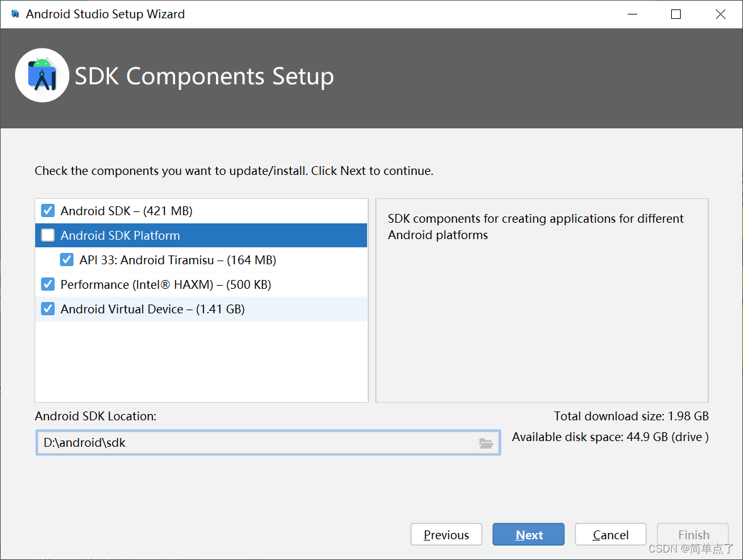Click Next to continue setup
The width and height of the screenshot is (743, 560).
point(528,534)
